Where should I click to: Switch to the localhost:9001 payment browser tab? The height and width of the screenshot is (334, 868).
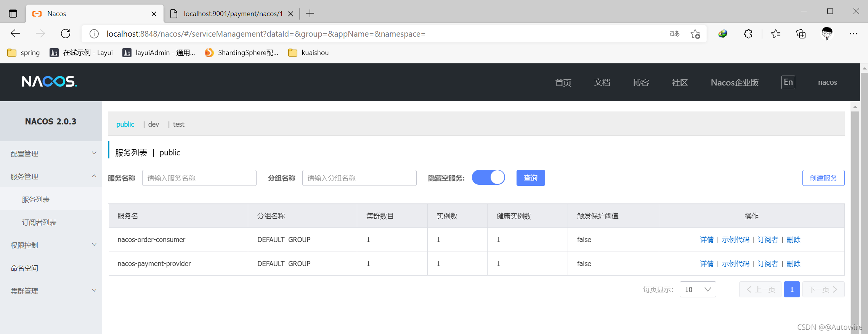pos(233,14)
